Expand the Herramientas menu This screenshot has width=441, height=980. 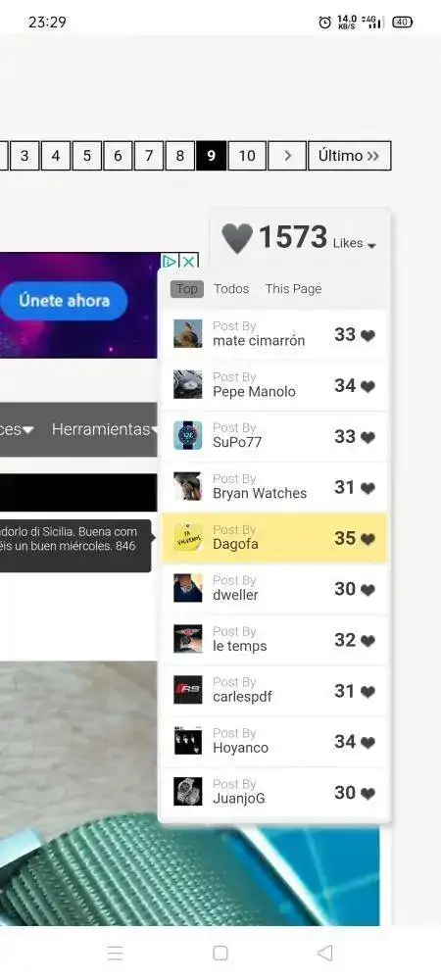point(105,429)
